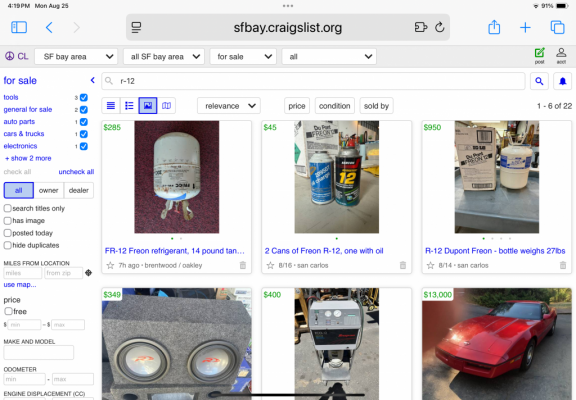Create a new post with post icon
576x400 pixels.
(539, 56)
